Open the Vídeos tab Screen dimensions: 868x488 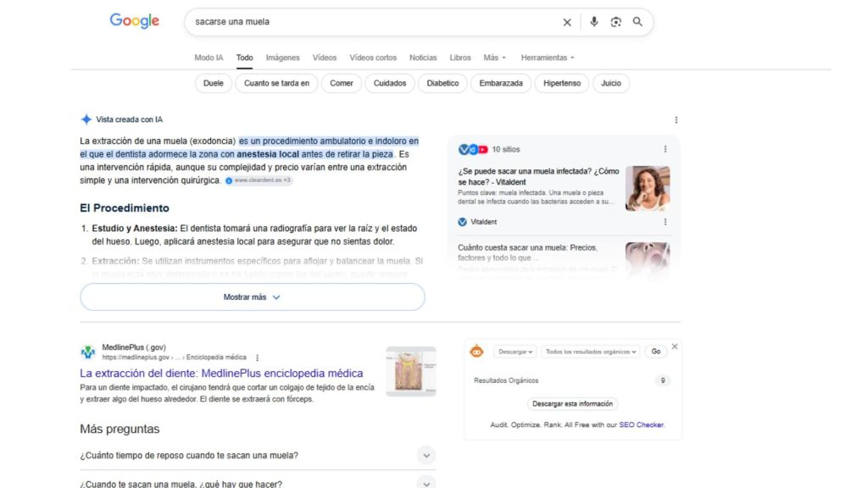[325, 58]
